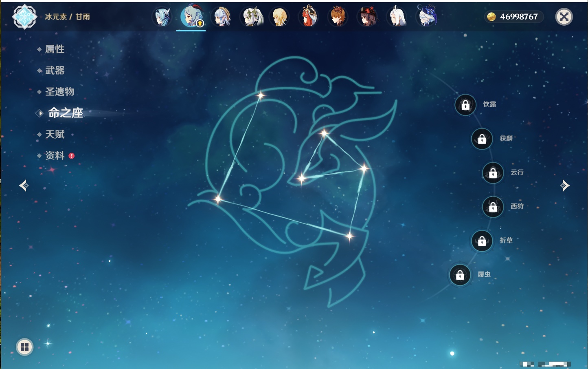
Task: Open the locked 折草 constellation node
Action: click(x=482, y=241)
